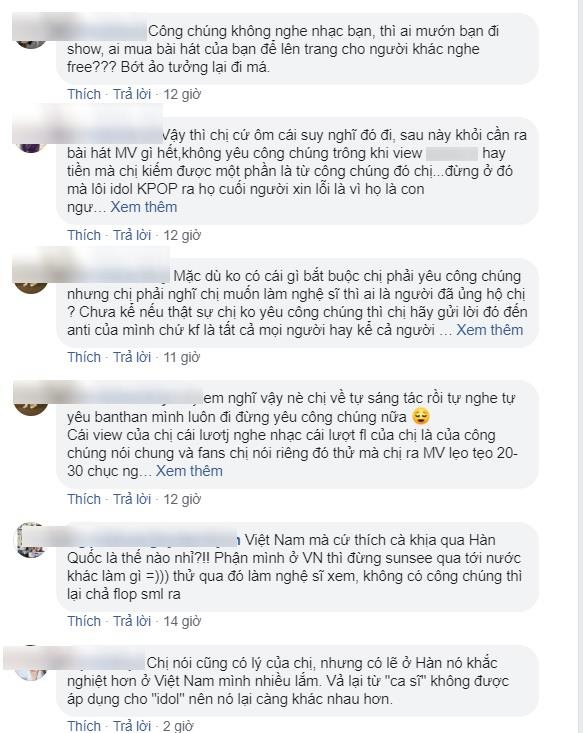Like the comment about "cà khịa qua Hàn Quốc"
583x733 pixels.
pos(84,621)
